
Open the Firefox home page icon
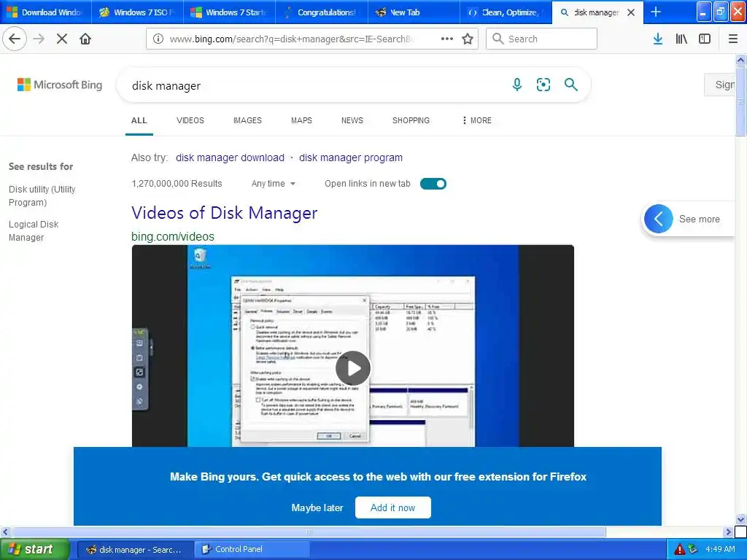(85, 39)
